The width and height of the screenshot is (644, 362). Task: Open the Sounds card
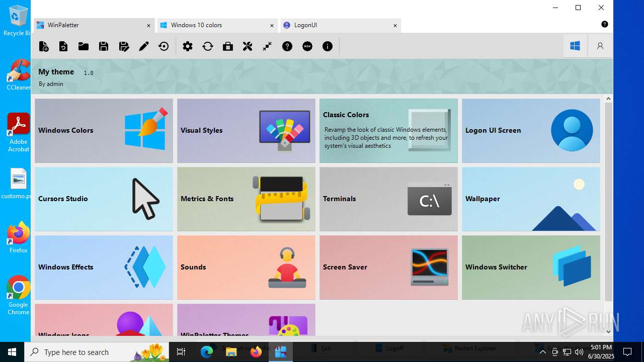point(246,267)
